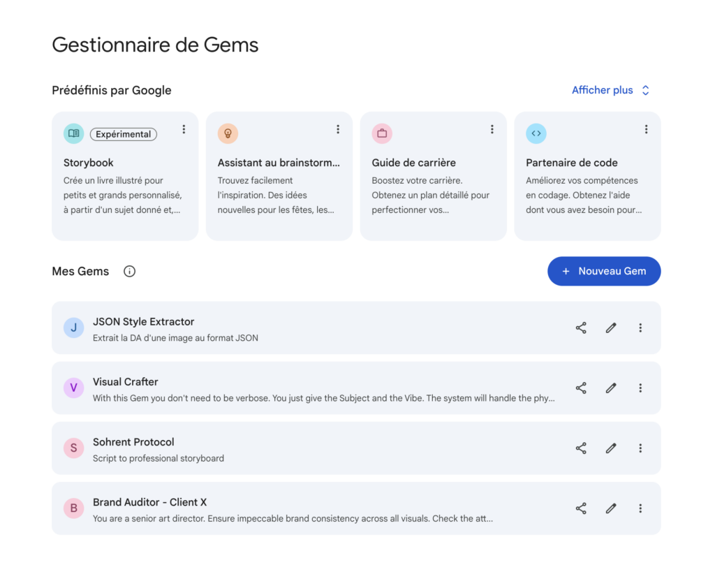This screenshot has height=588, width=715.
Task: Click the code icon on Partenaire de code
Action: pos(536,133)
